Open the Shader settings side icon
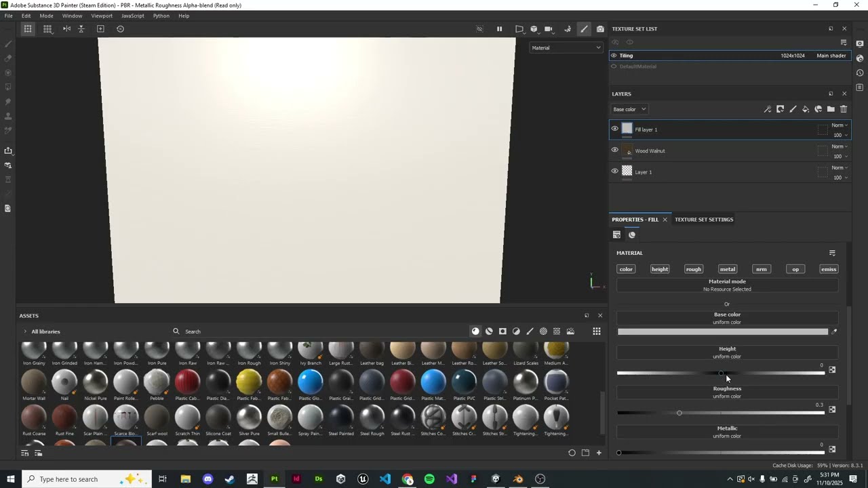868x488 pixels. coord(860,58)
